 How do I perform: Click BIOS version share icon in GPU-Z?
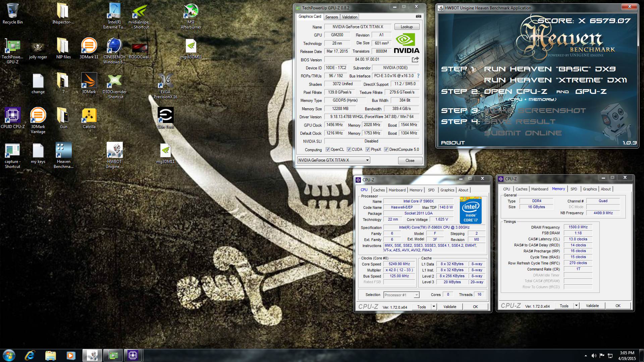415,60
